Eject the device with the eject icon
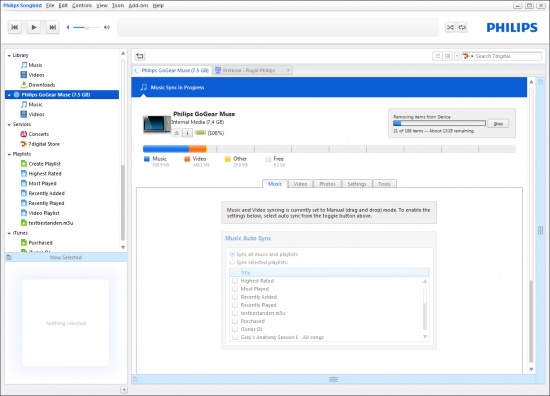 (x=177, y=133)
